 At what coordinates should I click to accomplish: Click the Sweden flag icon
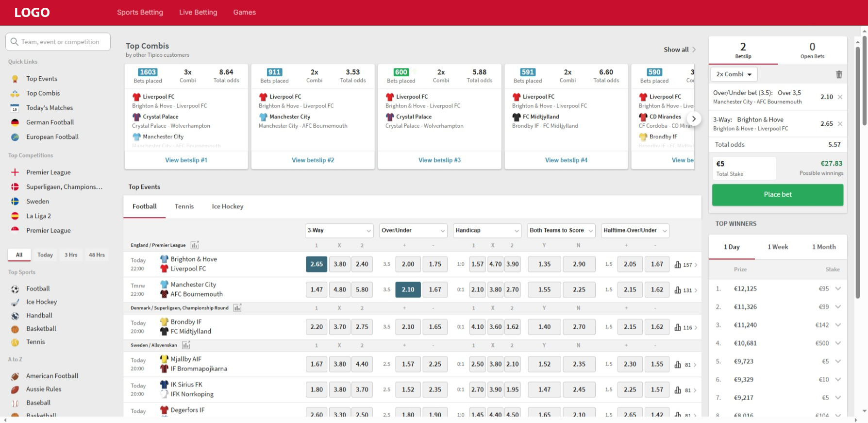pos(15,202)
